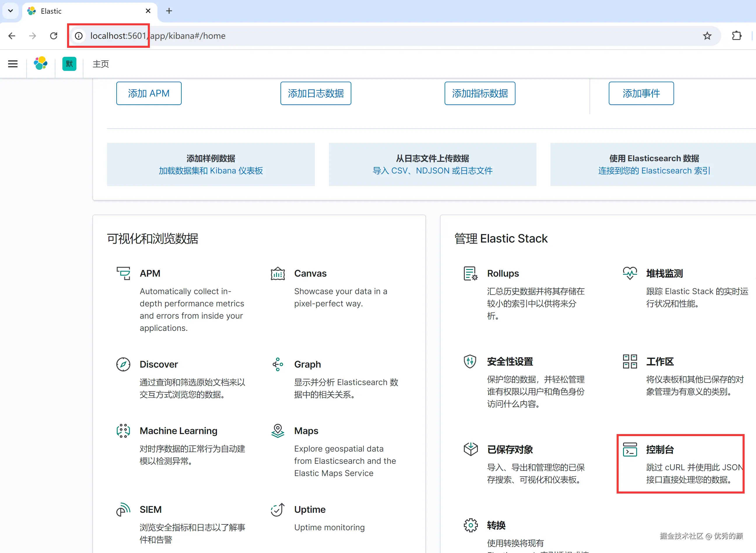Open Discover via its compass icon
This screenshot has height=553, width=756.
pyautogui.click(x=123, y=364)
